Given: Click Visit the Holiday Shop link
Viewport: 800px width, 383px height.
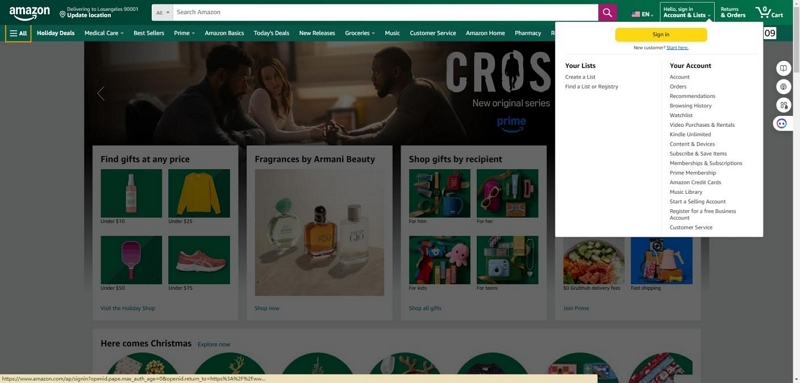Looking at the screenshot, I should pyautogui.click(x=128, y=308).
